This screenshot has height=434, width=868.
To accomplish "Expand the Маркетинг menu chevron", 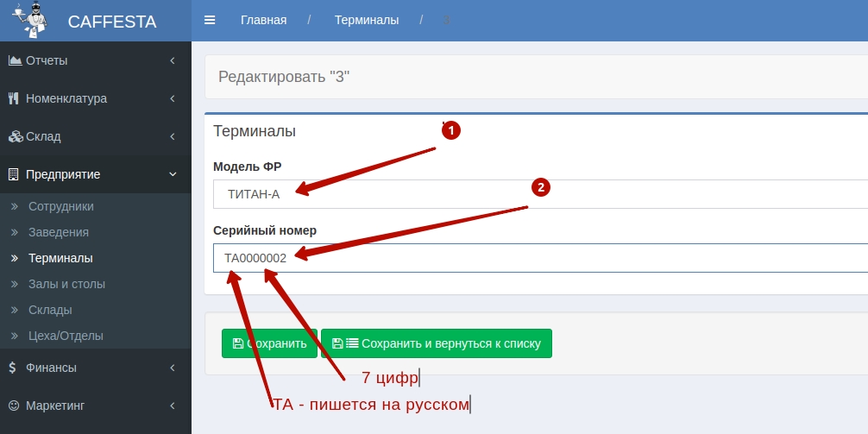I will [173, 406].
